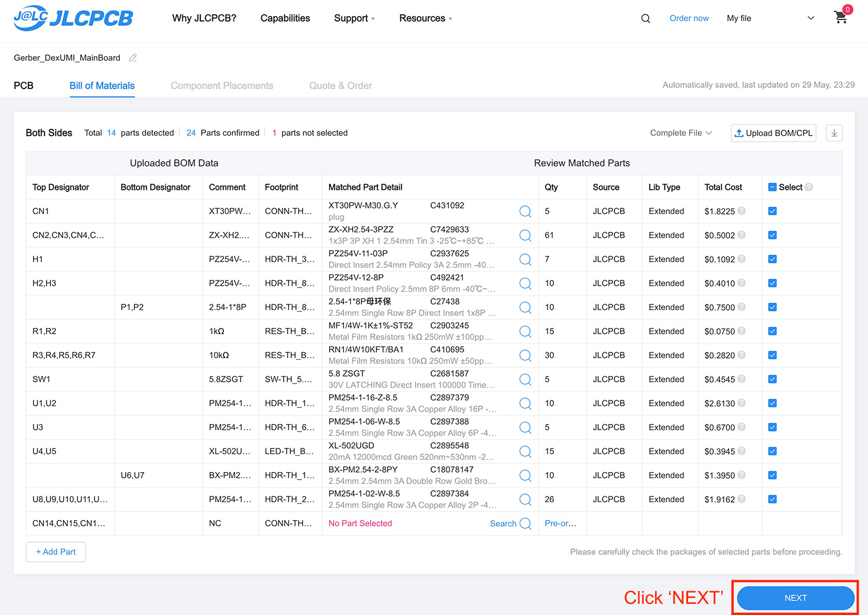Uncheck the P1,P2 part row
The width and height of the screenshot is (868, 615).
coord(772,307)
